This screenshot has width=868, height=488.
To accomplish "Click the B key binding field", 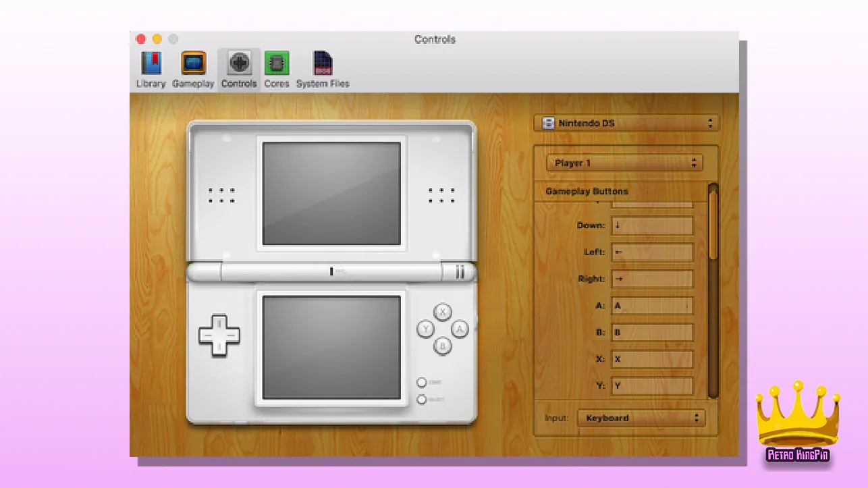I will point(653,333).
